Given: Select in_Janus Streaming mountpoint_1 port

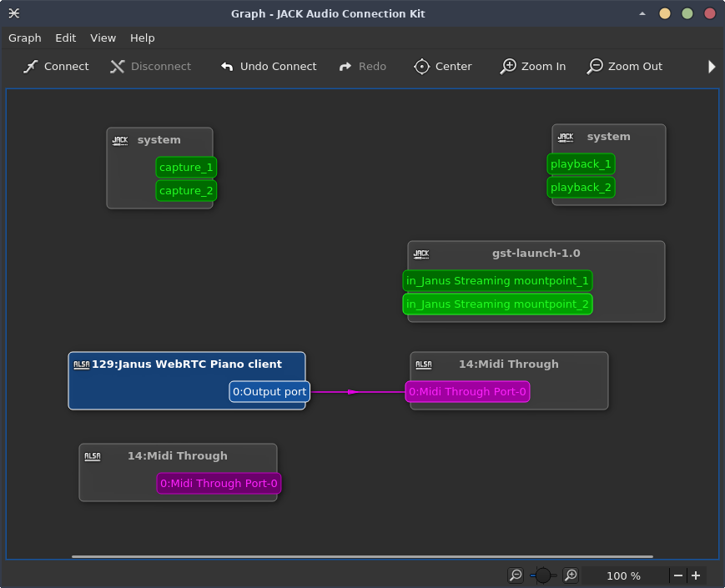Looking at the screenshot, I should [497, 281].
